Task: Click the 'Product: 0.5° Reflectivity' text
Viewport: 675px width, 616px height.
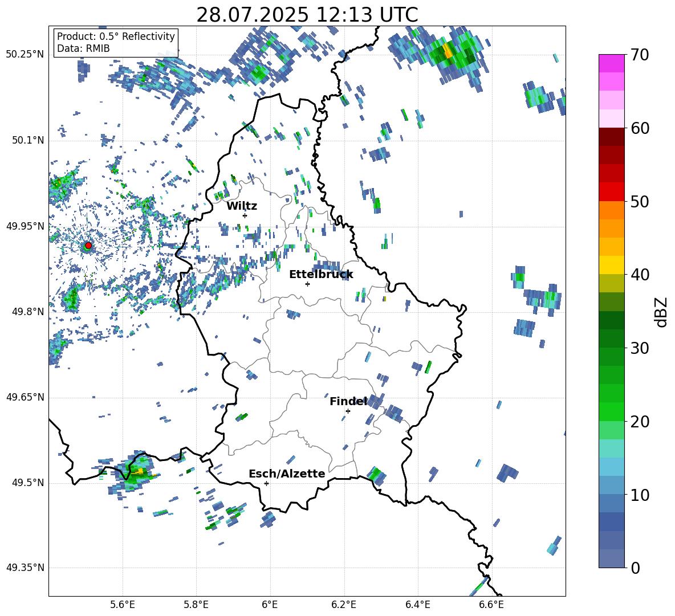Action: [x=116, y=36]
